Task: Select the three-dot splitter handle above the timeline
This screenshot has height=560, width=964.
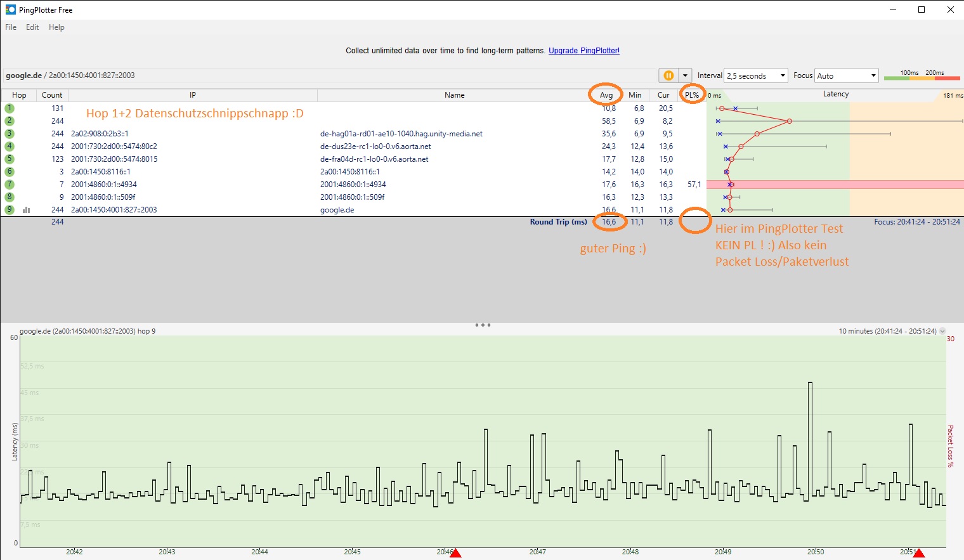Action: (x=483, y=325)
